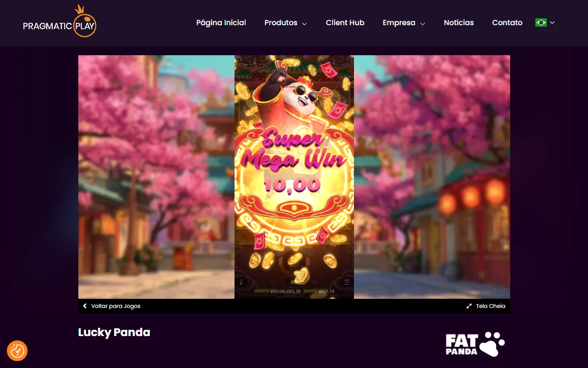Screen dimensions: 588x368
Task: Open language selector dropdown chevron
Action: [552, 23]
